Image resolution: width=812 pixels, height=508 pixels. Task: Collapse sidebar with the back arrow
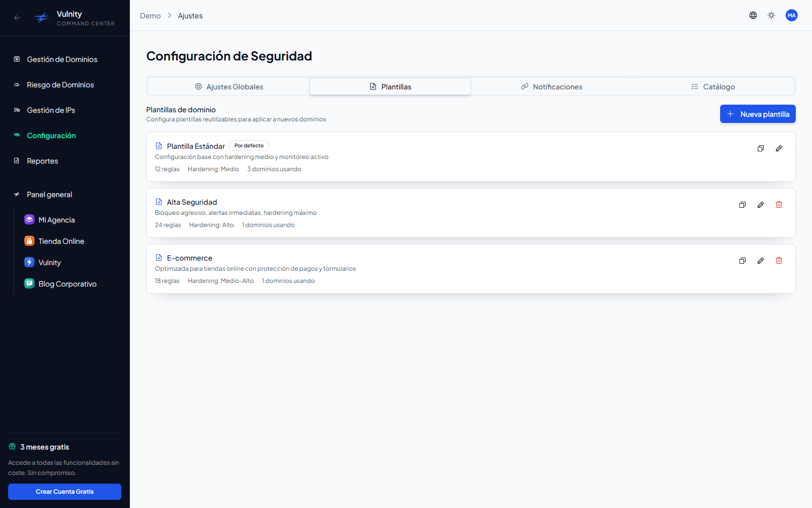17,18
